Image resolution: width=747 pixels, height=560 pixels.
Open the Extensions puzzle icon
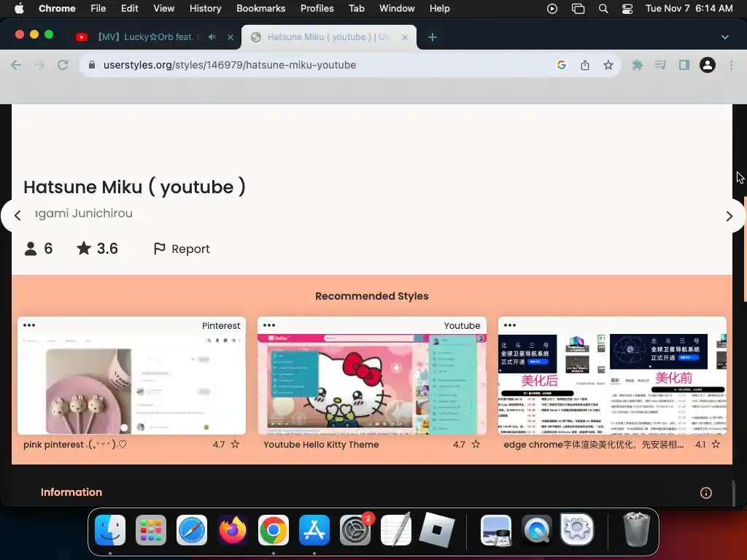(638, 65)
